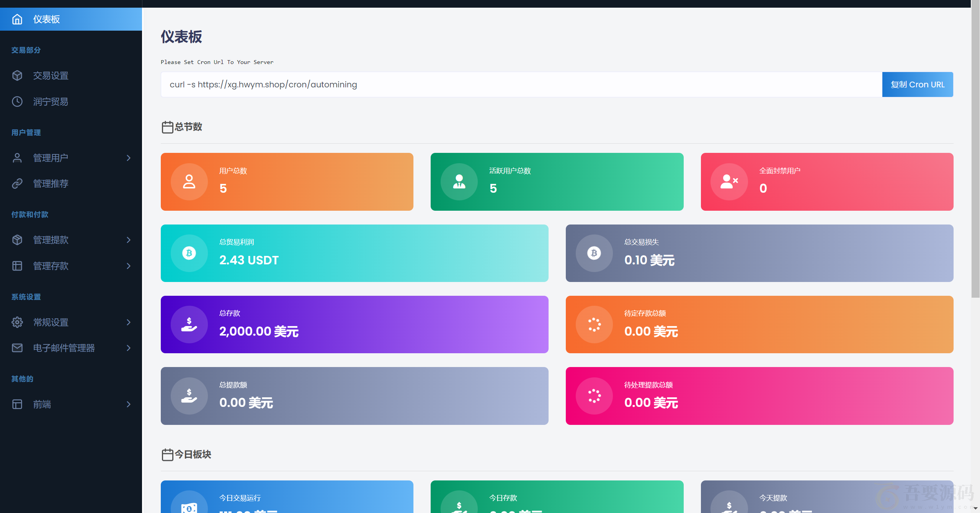
Task: Select 管理用户 menu label
Action: [51, 158]
